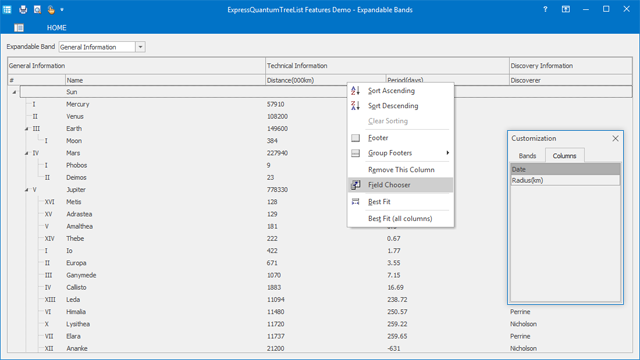Select Best Fit menu item
Image resolution: width=640 pixels, height=360 pixels.
pos(400,202)
